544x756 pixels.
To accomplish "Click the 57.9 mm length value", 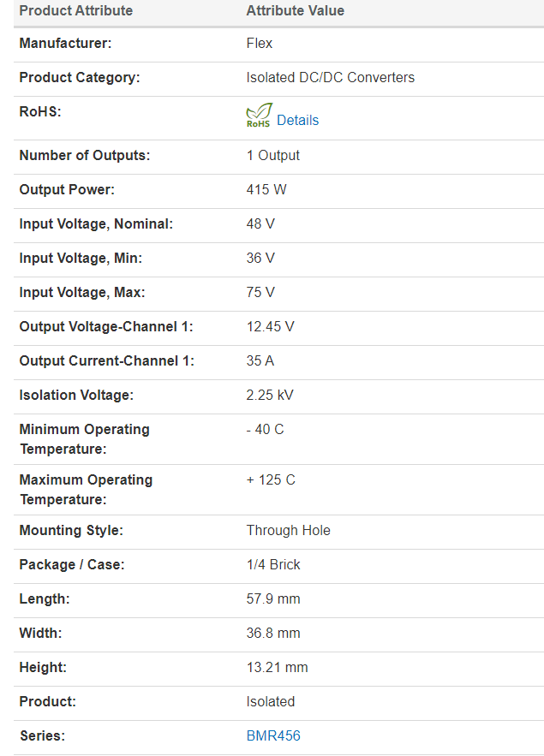I will coord(273,598).
